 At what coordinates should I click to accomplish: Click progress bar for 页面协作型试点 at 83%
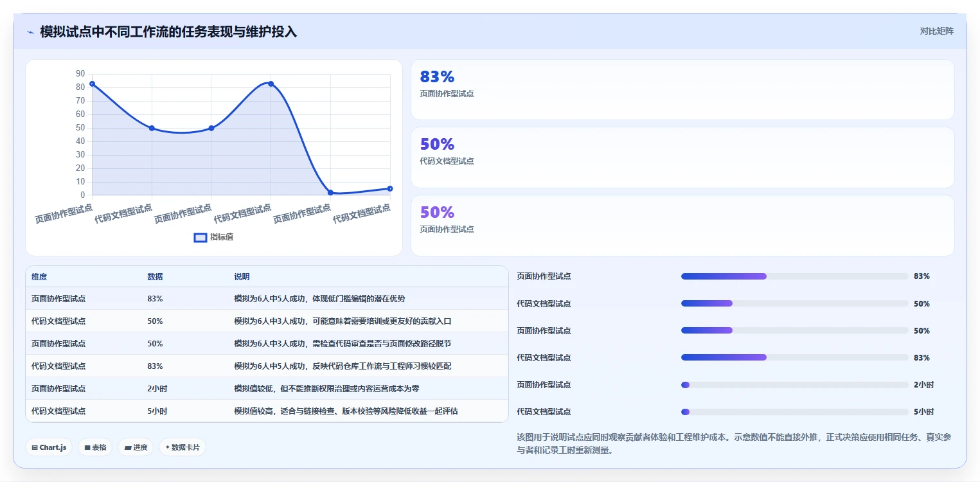pos(794,276)
